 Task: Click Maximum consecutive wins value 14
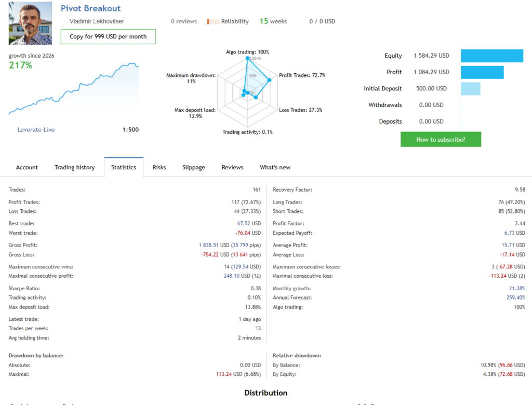click(227, 267)
